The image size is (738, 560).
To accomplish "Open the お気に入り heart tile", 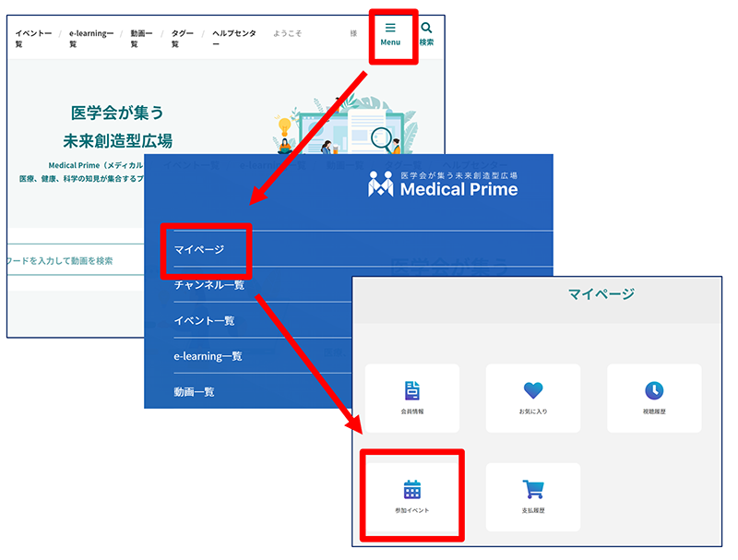I will tap(533, 398).
